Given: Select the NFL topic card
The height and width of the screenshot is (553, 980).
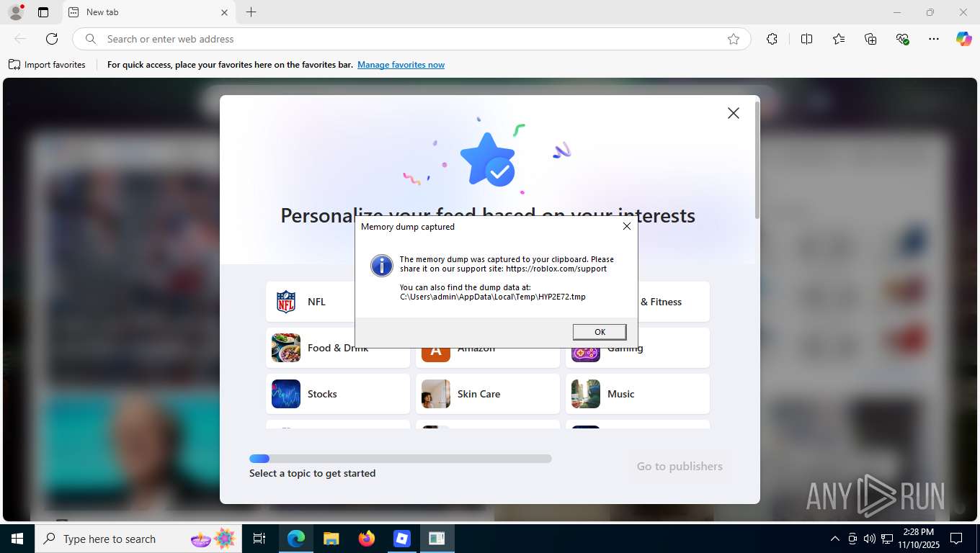Looking at the screenshot, I should click(x=310, y=302).
